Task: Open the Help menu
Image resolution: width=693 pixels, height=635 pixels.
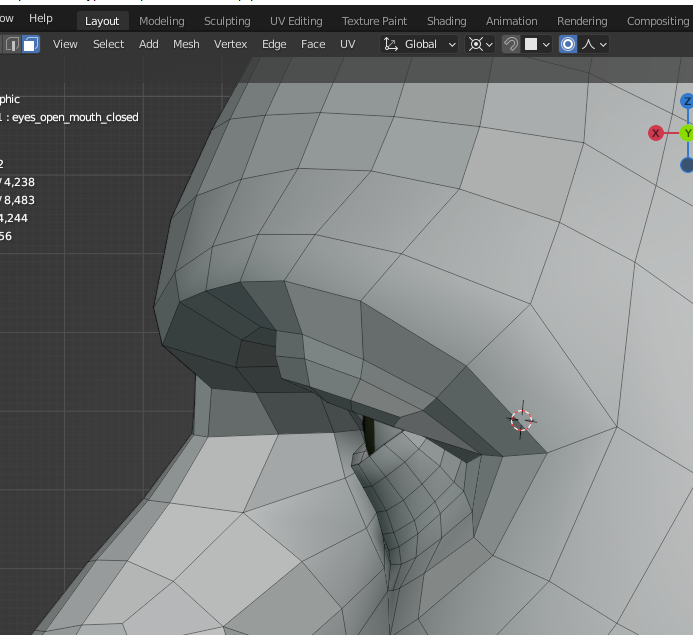Action: pos(41,19)
